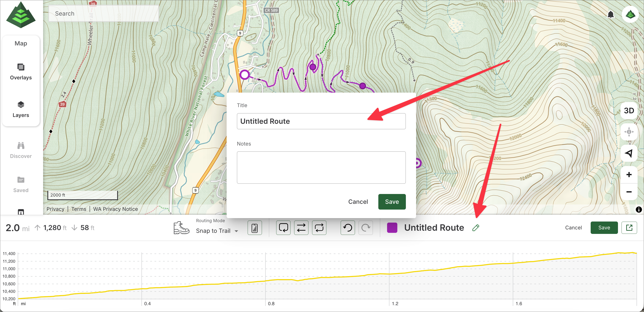Viewport: 644px width, 312px height.
Task: Click Cancel in the title dialog
Action: [x=358, y=201]
